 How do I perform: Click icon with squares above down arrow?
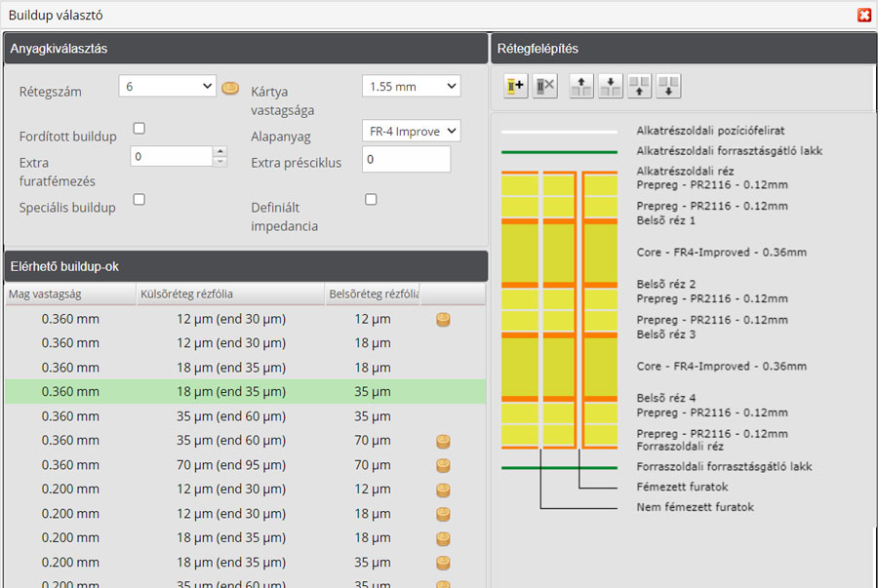[x=668, y=86]
